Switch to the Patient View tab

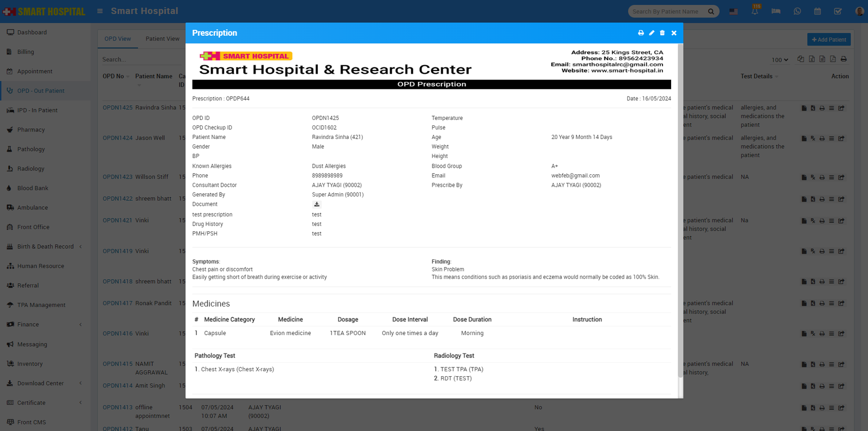tap(162, 39)
